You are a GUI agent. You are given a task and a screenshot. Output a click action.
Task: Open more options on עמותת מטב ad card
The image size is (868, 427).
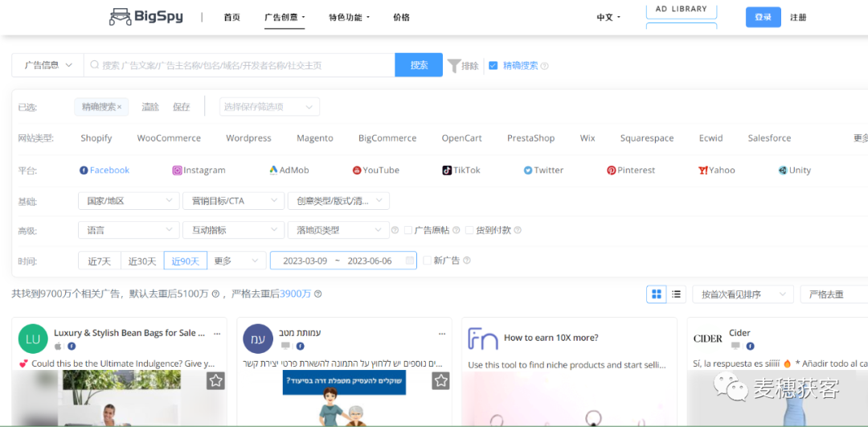click(442, 334)
